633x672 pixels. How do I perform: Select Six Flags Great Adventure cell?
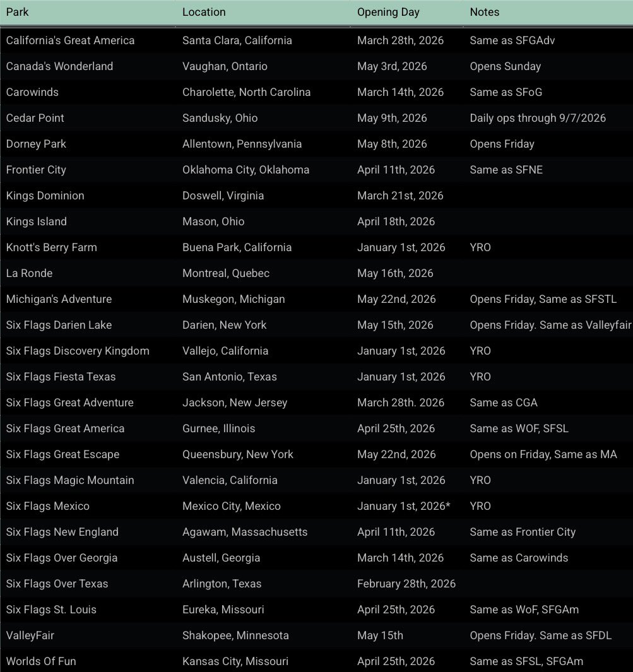[x=70, y=403]
